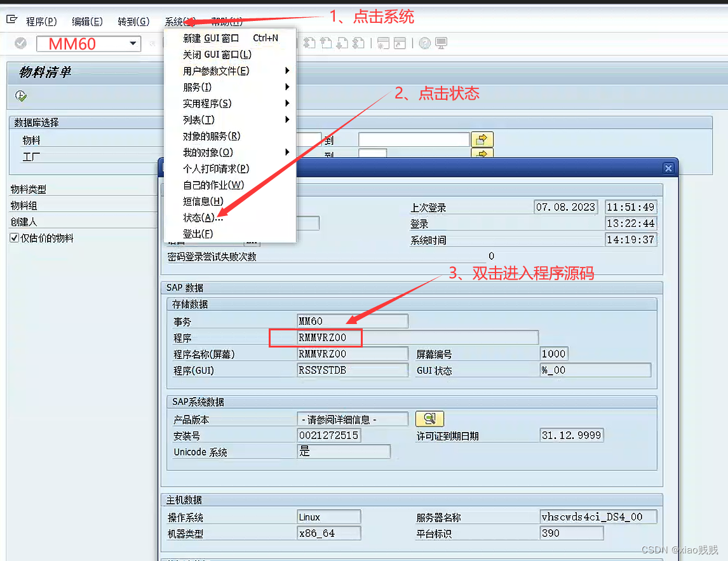Open the 编辑(E) menu
Viewport: 728px width, 561px height.
point(86,21)
